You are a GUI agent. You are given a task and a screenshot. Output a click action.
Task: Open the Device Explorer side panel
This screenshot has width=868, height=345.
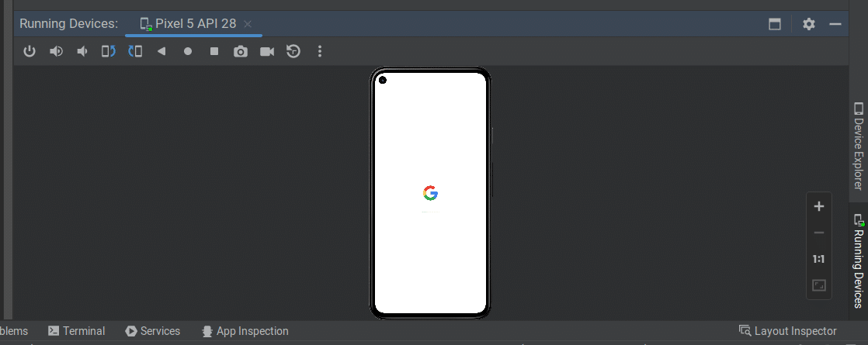click(x=858, y=146)
